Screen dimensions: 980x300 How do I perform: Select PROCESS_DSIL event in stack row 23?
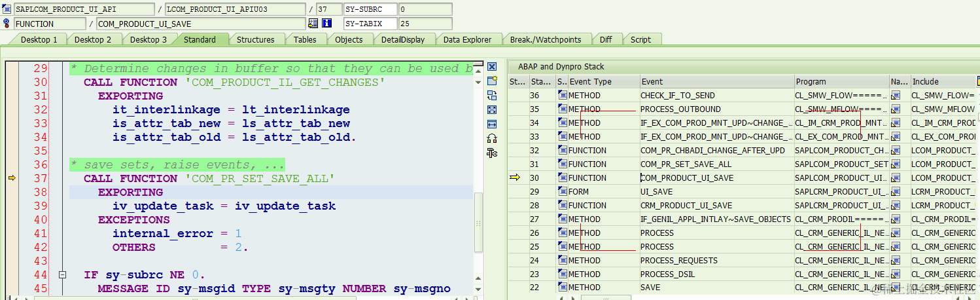pos(667,274)
